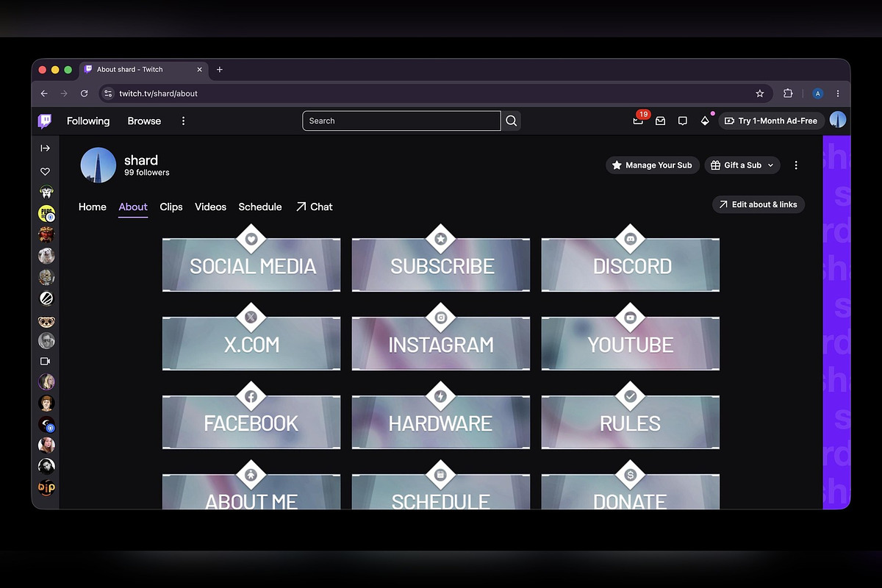Click the twitch.tv address bar
882x588 pixels.
pyautogui.click(x=436, y=93)
